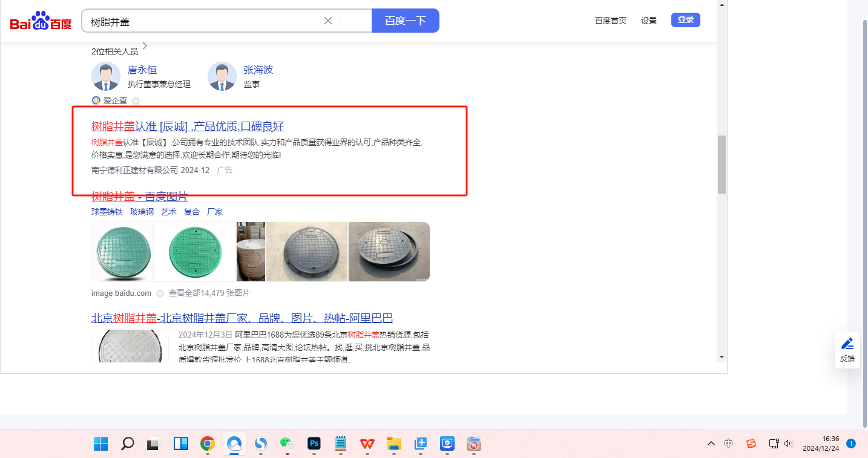Click the 广告 label
Image resolution: width=868 pixels, height=458 pixels.
tap(225, 171)
